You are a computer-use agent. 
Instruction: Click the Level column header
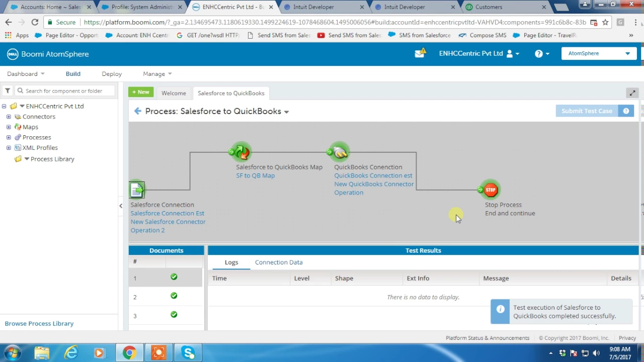310,278
